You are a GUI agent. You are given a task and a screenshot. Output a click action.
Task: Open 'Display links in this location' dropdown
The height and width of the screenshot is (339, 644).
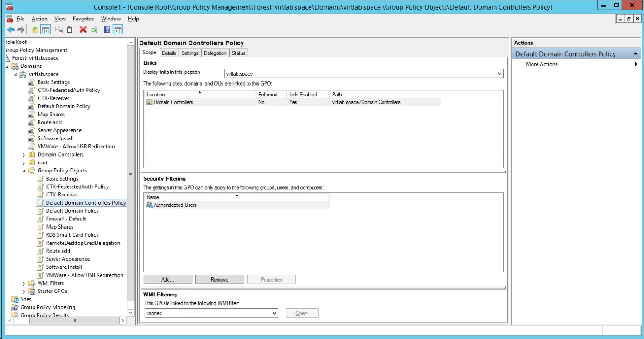[499, 73]
